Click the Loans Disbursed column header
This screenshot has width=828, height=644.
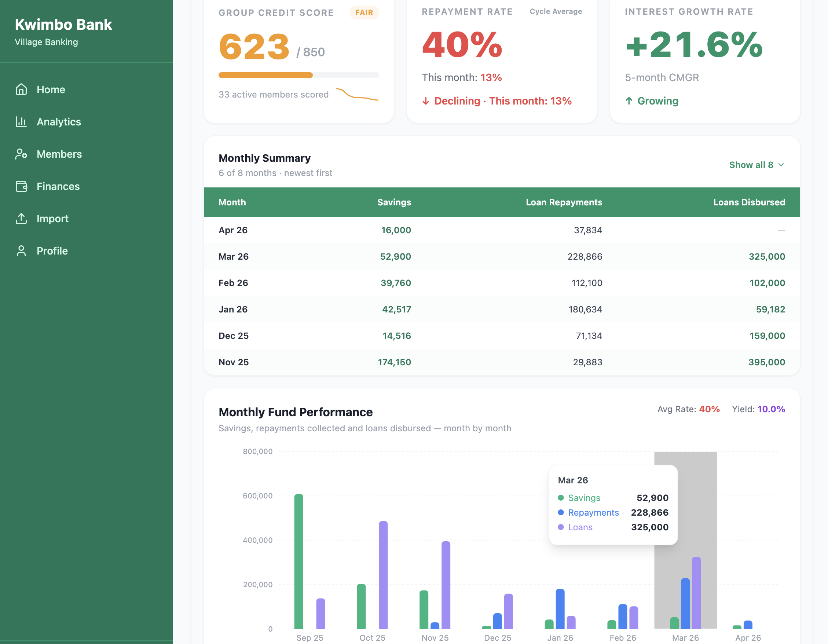tap(749, 202)
